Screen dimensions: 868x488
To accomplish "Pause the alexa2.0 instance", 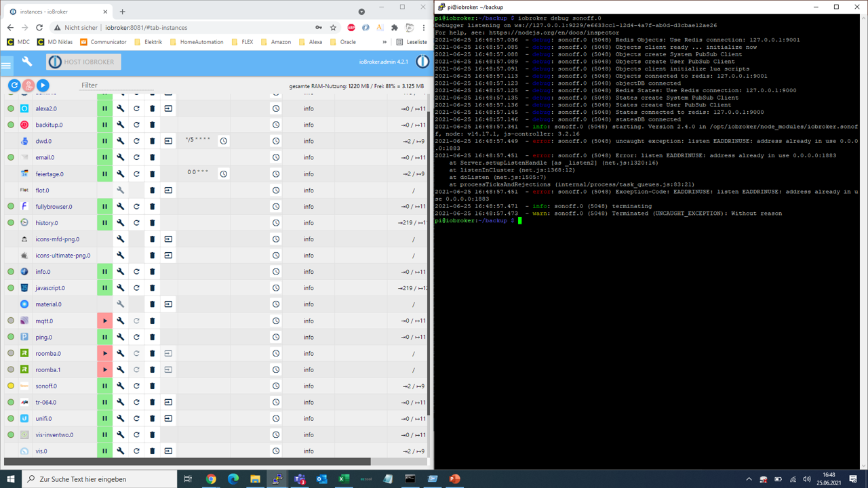I will tap(104, 108).
